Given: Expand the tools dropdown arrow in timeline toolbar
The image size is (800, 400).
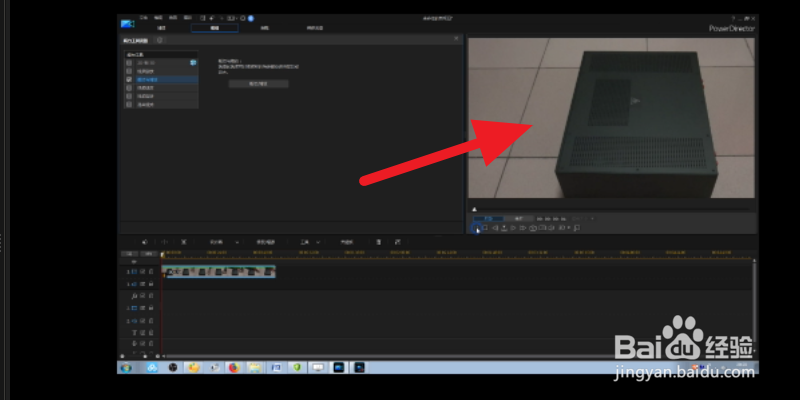Looking at the screenshot, I should (318, 242).
